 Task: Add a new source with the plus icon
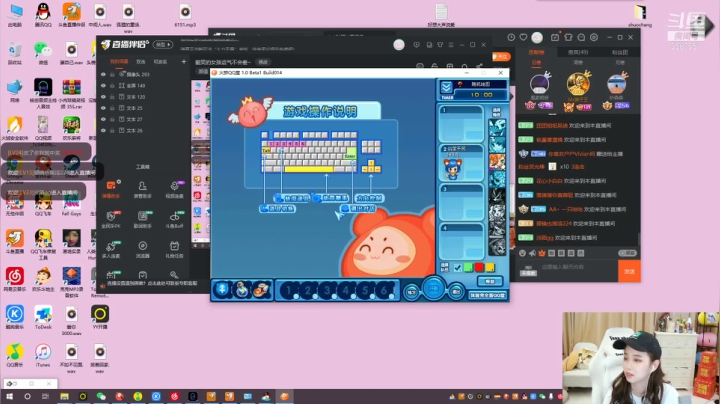click(184, 62)
